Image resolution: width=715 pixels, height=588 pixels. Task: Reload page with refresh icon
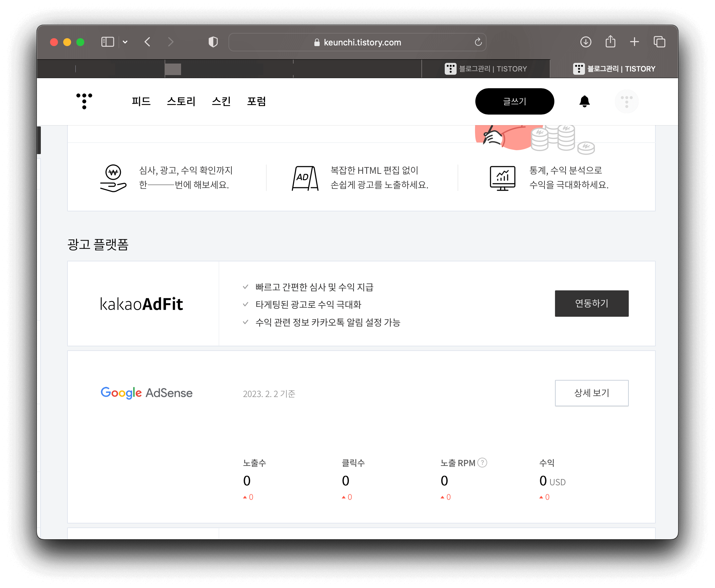(x=478, y=42)
